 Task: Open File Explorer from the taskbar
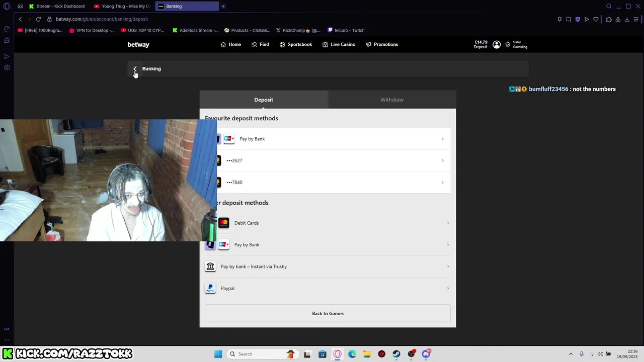click(367, 354)
